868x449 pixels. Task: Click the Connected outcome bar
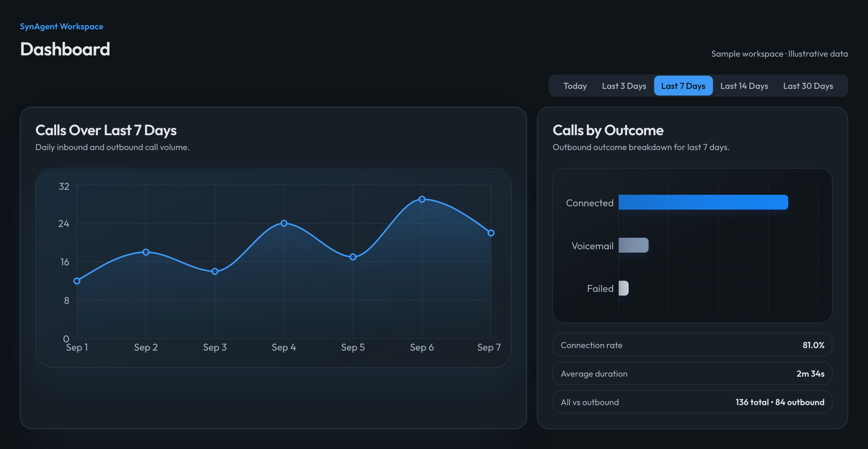[x=703, y=202]
